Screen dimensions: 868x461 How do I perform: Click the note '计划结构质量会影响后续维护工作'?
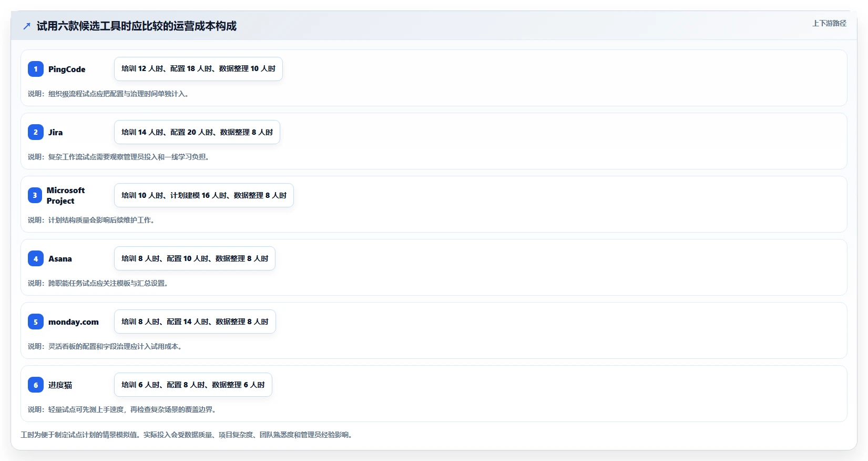[x=91, y=220]
